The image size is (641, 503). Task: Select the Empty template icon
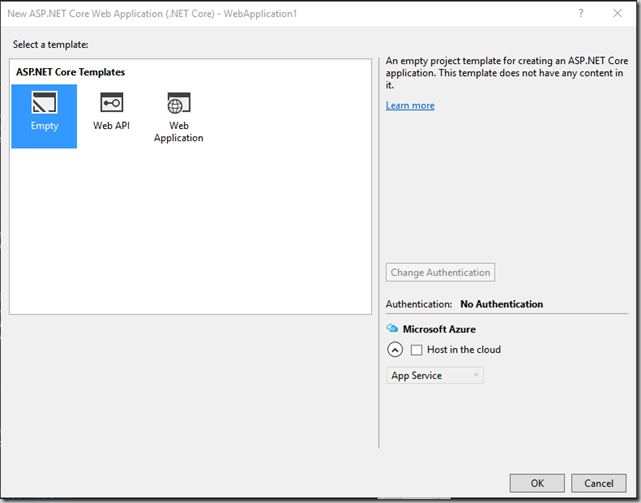tap(44, 102)
